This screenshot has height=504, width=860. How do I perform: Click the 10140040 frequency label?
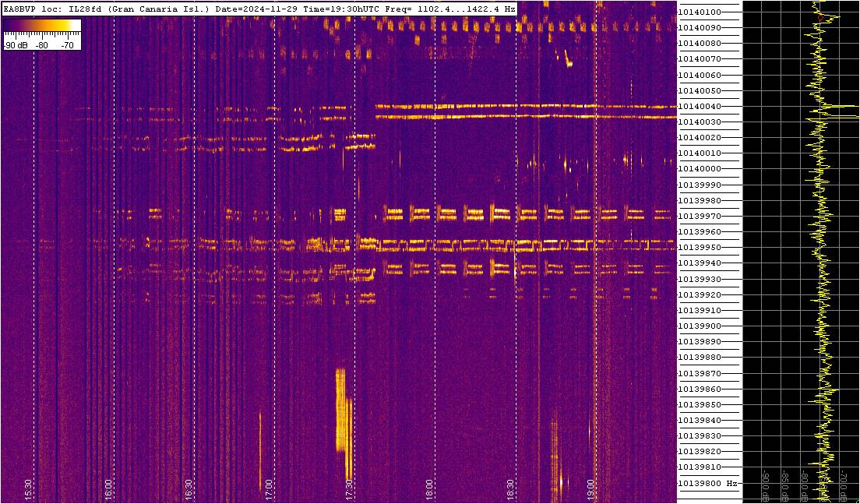click(700, 107)
